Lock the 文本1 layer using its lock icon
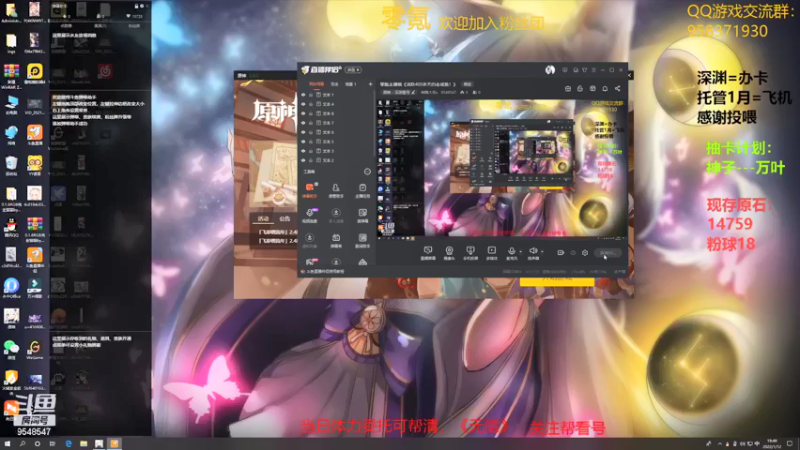The height and width of the screenshot is (450, 800). 311,95
